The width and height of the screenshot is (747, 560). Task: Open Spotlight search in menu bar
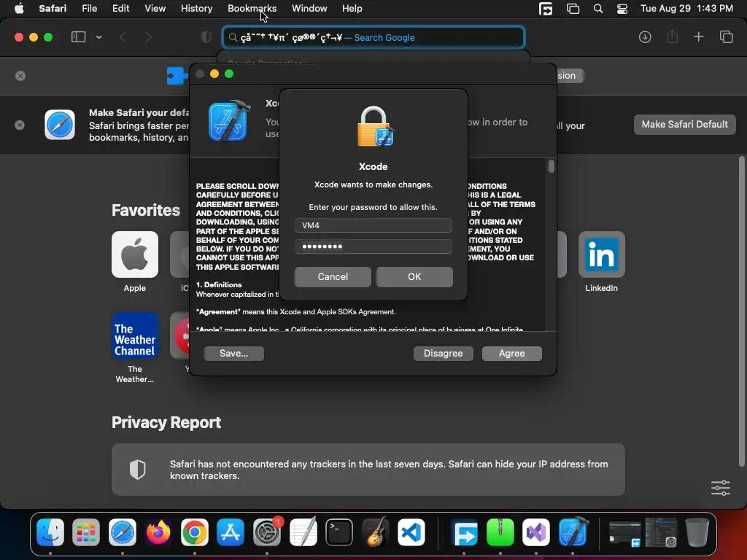tap(598, 9)
